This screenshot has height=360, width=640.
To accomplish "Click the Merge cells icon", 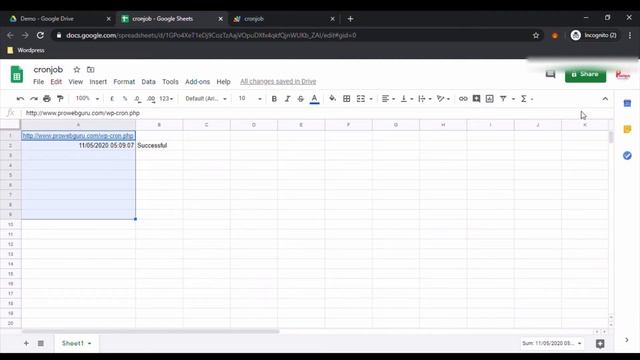I will pos(361,99).
